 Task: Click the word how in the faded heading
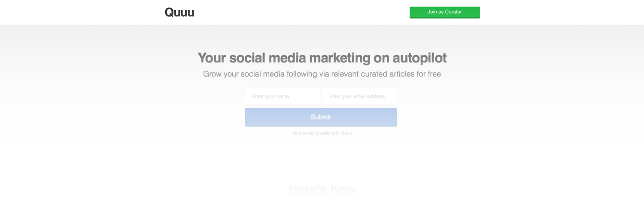[344, 190]
